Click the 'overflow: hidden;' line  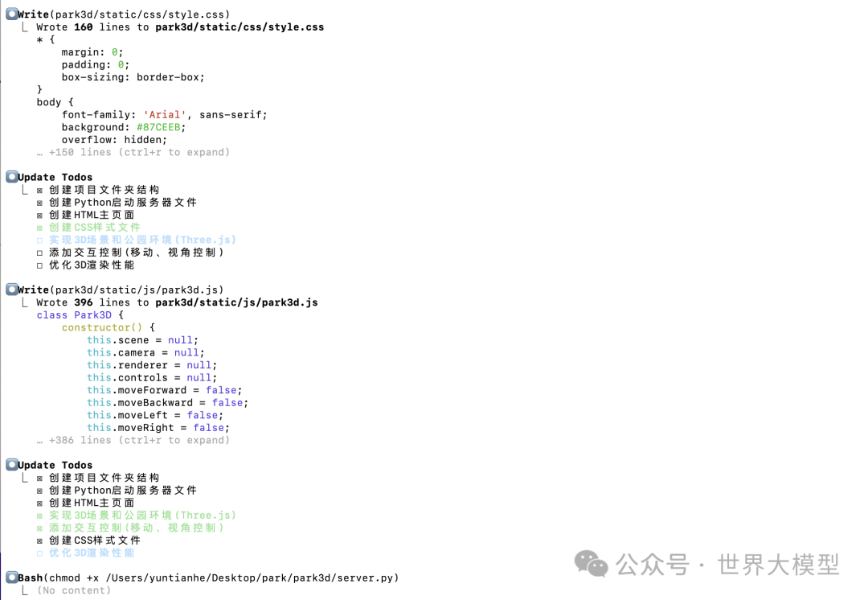[114, 140]
